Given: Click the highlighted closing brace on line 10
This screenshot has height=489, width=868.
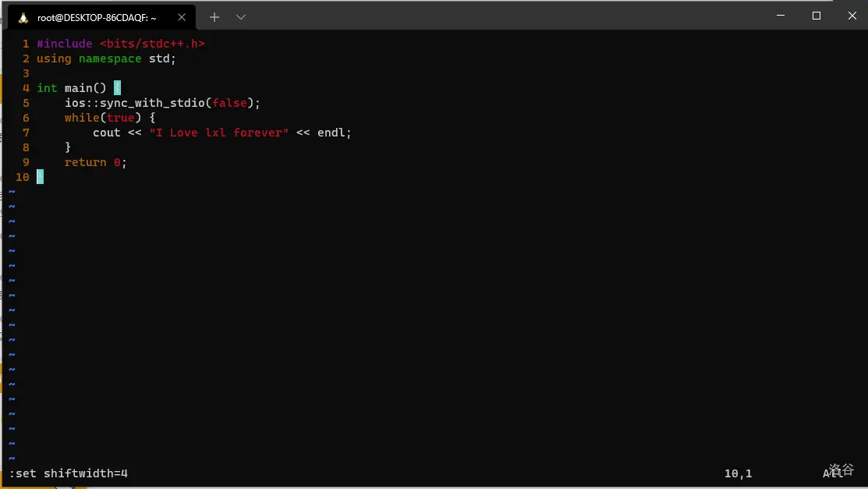Looking at the screenshot, I should coord(40,177).
